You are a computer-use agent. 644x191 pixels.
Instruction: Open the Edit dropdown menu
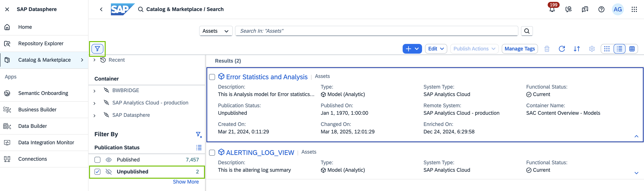(x=436, y=49)
